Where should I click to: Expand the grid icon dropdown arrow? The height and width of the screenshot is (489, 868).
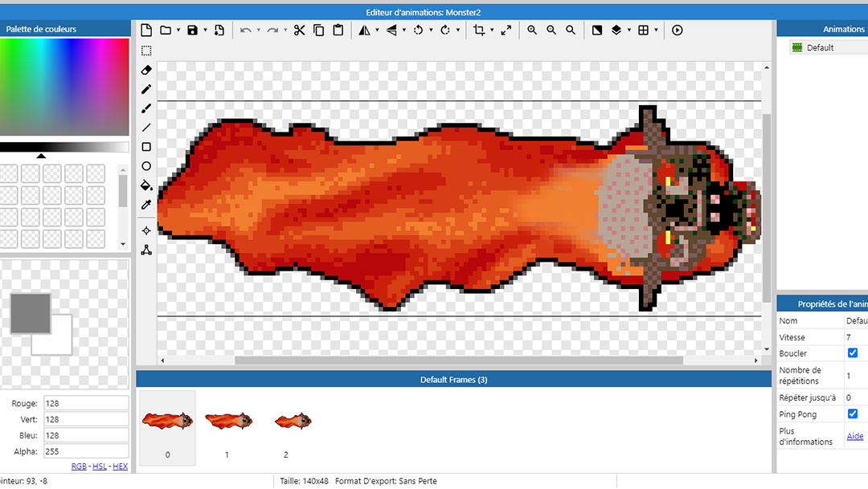(657, 31)
